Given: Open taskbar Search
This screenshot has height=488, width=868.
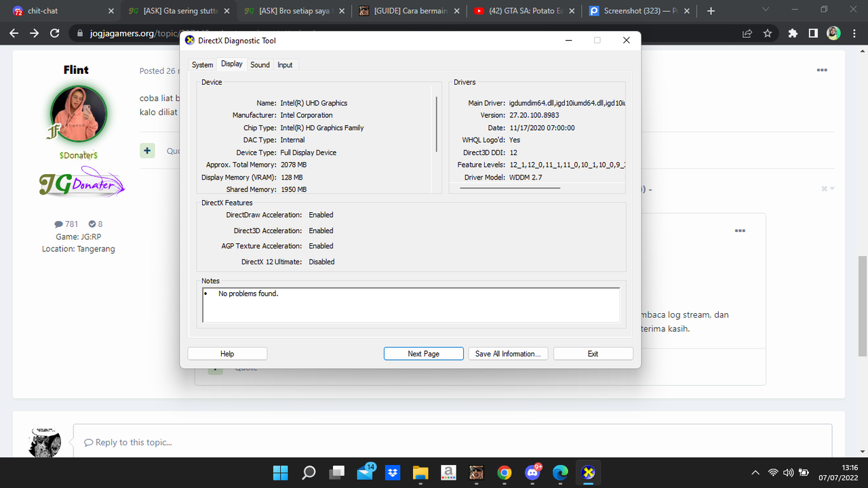Looking at the screenshot, I should [309, 472].
